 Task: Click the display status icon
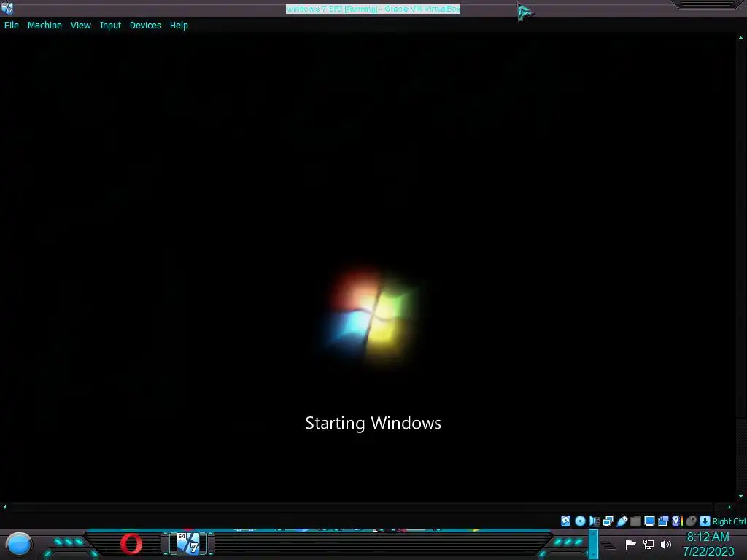click(649, 521)
